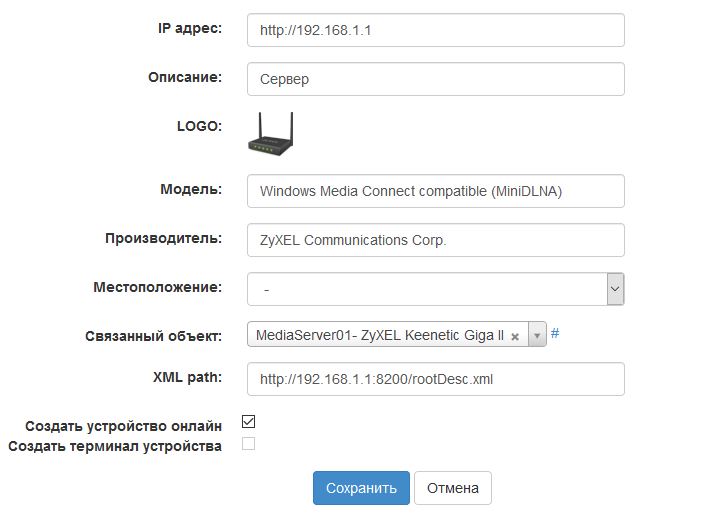Screen dimensions: 713x524
Task: Tick the Создать терминал устройства checkbox
Action: tap(249, 444)
